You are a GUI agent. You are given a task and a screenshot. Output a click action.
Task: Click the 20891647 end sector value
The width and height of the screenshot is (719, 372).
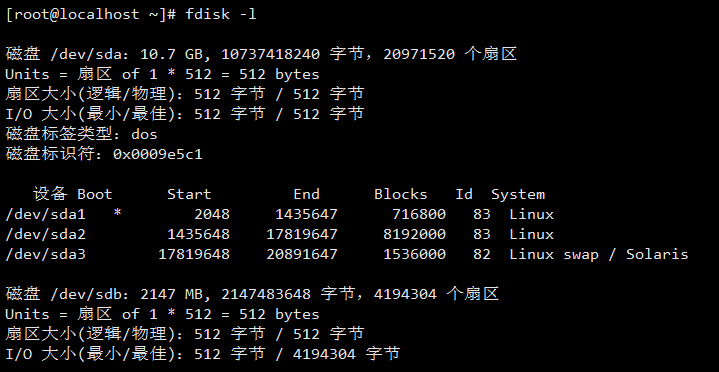pos(302,254)
